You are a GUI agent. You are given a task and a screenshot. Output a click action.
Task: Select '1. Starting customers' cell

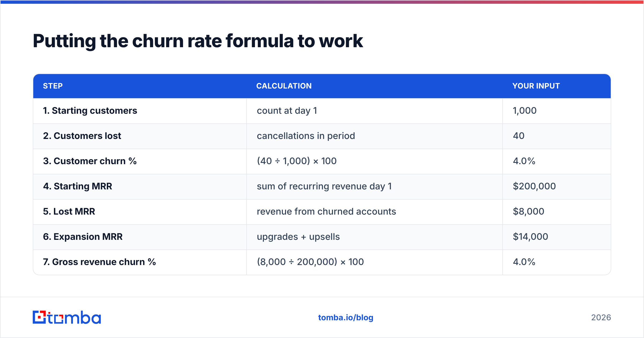[140, 111]
